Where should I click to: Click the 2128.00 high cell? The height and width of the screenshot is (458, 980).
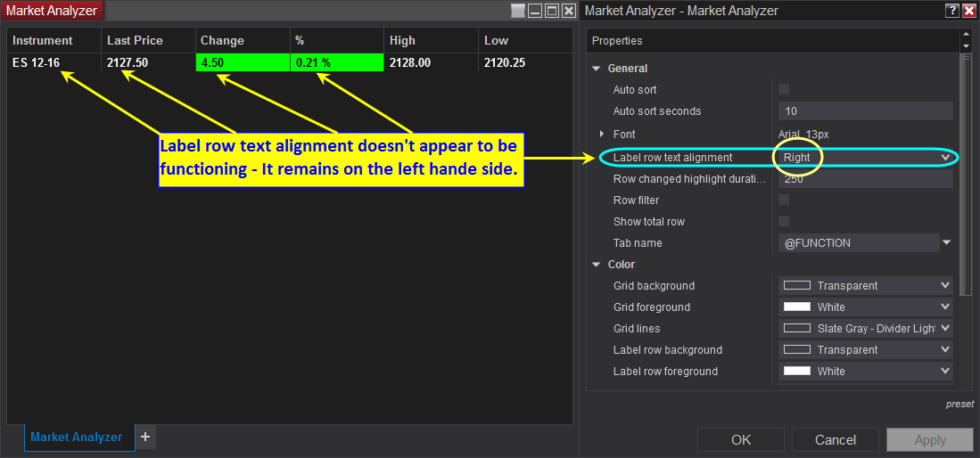[432, 62]
